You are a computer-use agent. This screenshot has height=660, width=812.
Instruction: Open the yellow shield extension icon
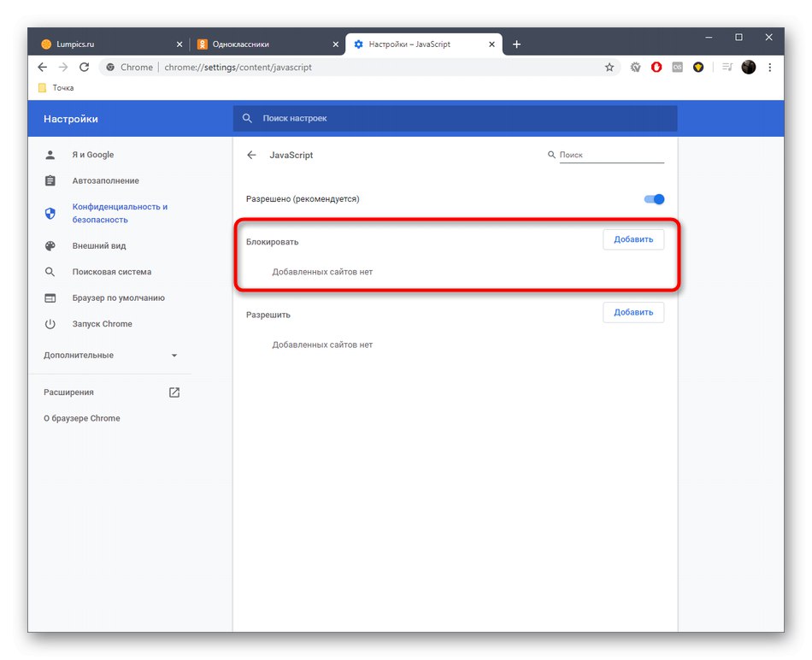pyautogui.click(x=698, y=67)
